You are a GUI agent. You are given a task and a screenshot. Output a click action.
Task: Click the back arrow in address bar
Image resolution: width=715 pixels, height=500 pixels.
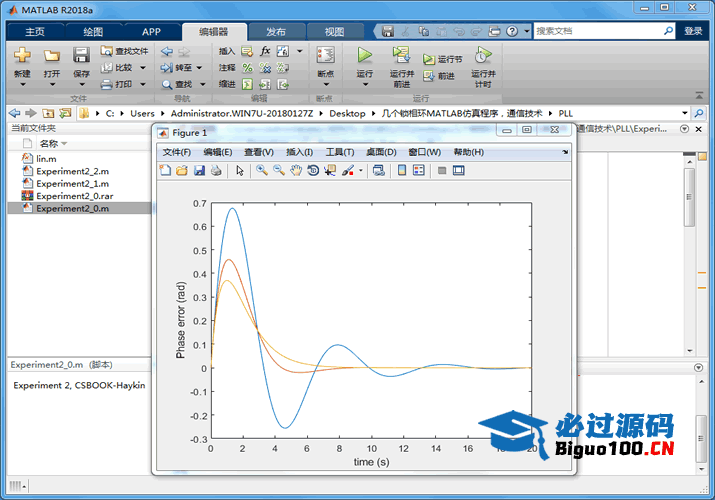click(x=14, y=113)
